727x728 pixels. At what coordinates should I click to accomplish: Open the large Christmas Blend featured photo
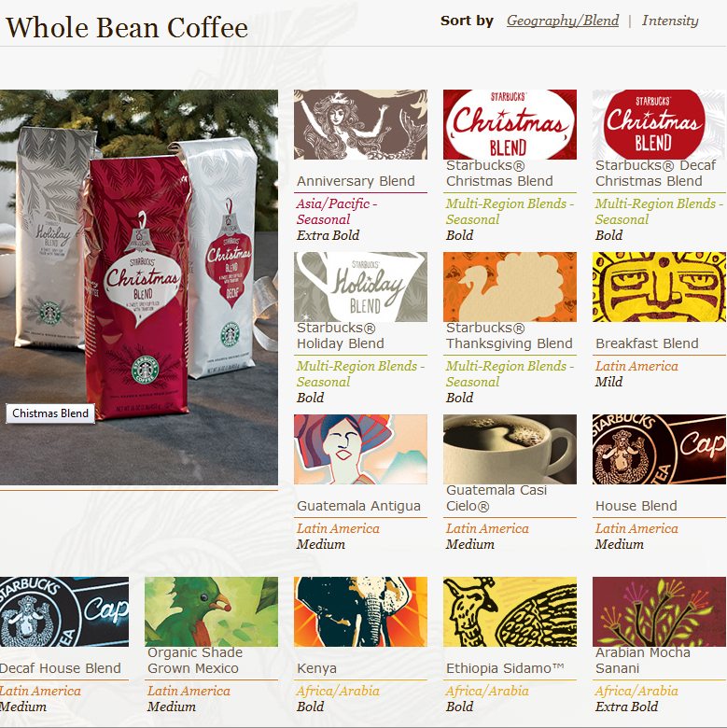click(x=139, y=287)
